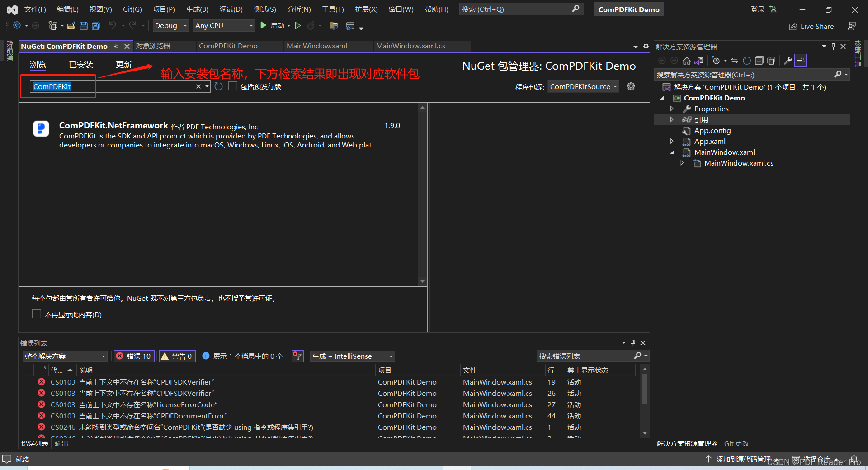Check the do-not-show-again checkbox
The image size is (868, 470).
click(37, 314)
